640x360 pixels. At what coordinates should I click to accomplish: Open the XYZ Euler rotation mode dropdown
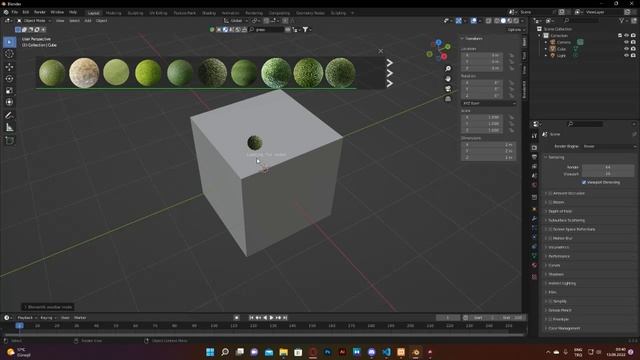click(489, 103)
